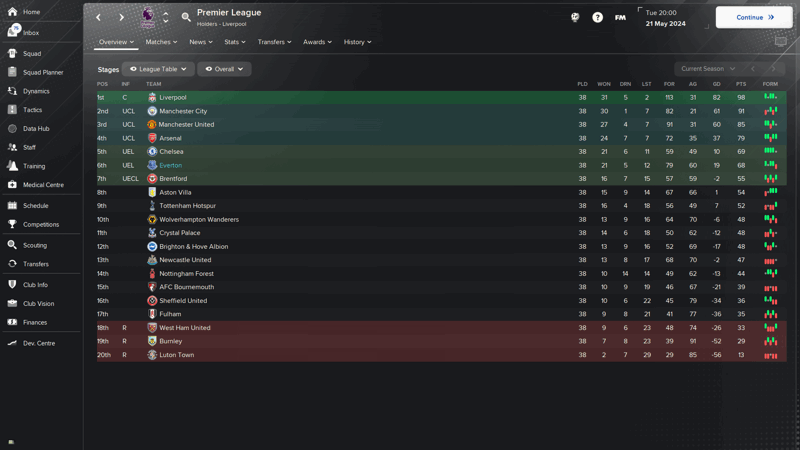Open the League Table view dropdown
Screen dimensions: 800x450
pyautogui.click(x=158, y=69)
